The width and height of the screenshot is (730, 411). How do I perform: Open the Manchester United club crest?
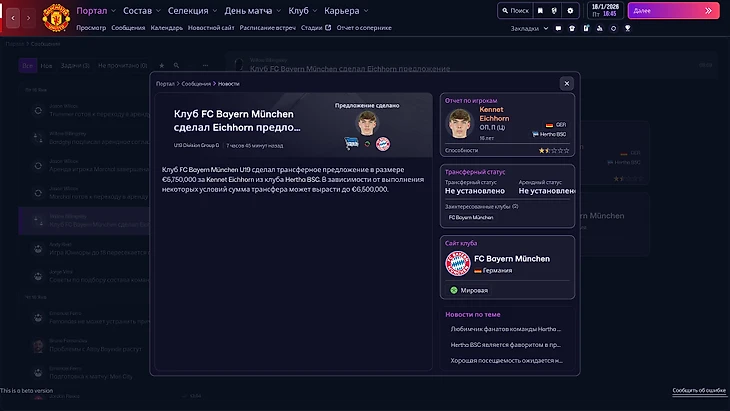click(x=56, y=18)
